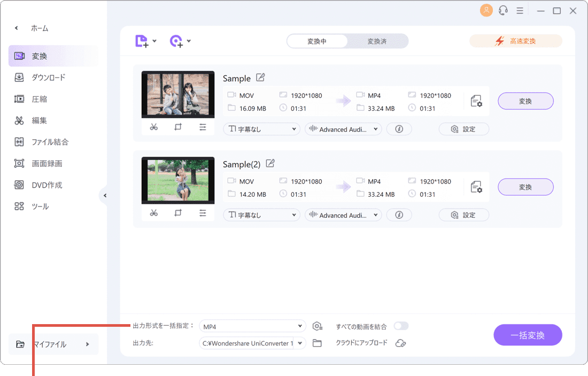Open the trim scissors tool for Sample
The height and width of the screenshot is (376, 588).
[154, 127]
